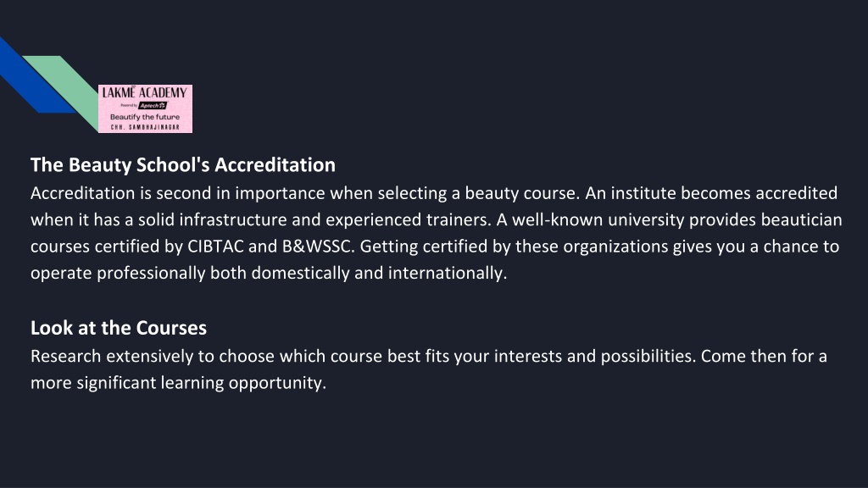Screen dimensions: 868x488
Task: Click 'more significant learning opportunity' line
Action: coord(178,382)
